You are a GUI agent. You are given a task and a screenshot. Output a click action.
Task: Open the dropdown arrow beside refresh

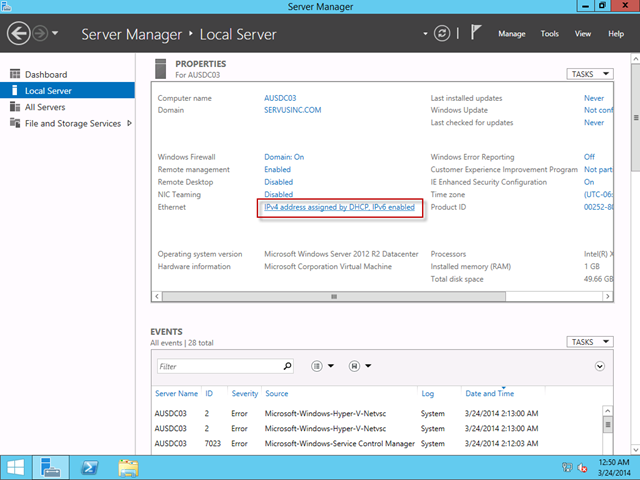tap(425, 33)
